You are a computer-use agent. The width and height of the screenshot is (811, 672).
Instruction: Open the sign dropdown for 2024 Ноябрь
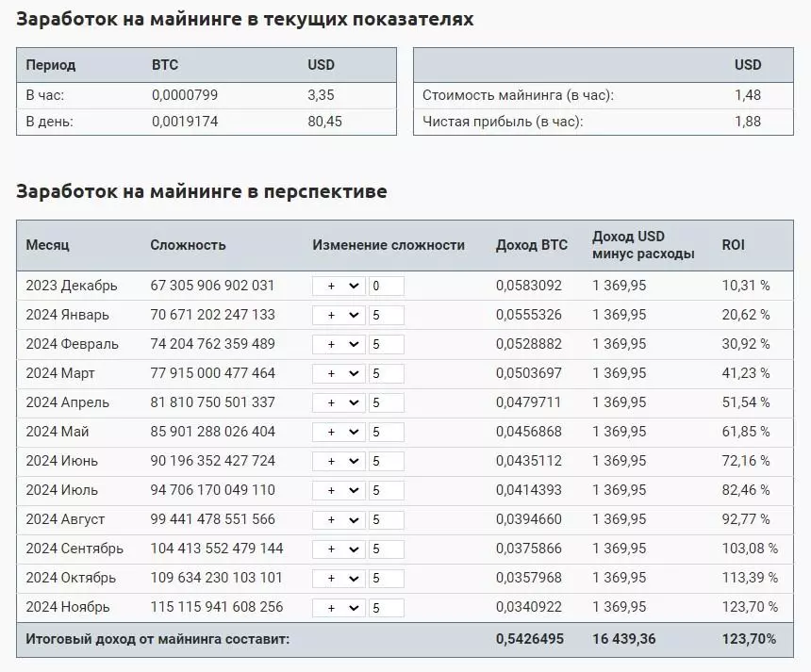click(x=339, y=607)
